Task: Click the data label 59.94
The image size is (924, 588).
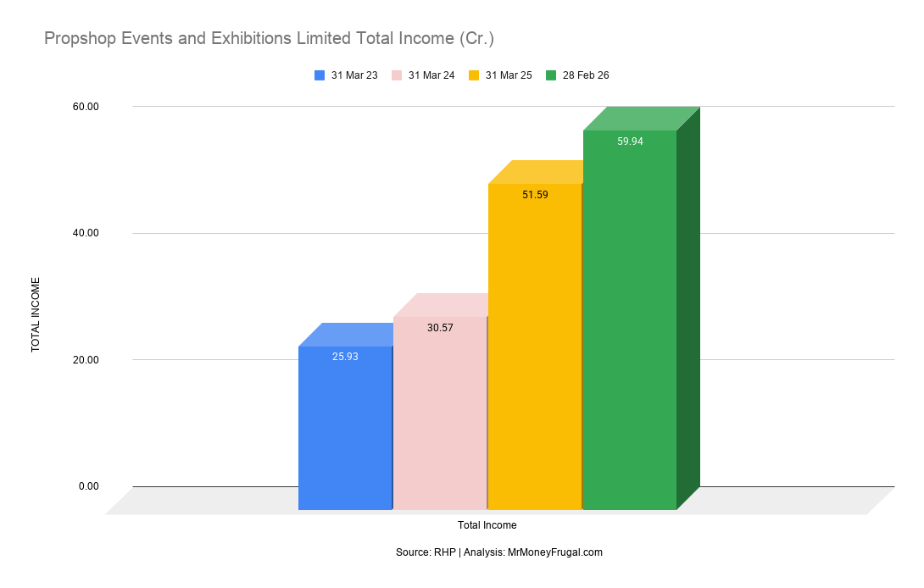Action: tap(630, 141)
